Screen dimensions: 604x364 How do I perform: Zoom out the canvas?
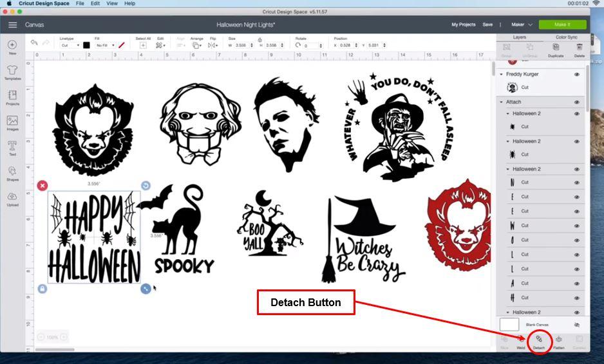[41, 337]
